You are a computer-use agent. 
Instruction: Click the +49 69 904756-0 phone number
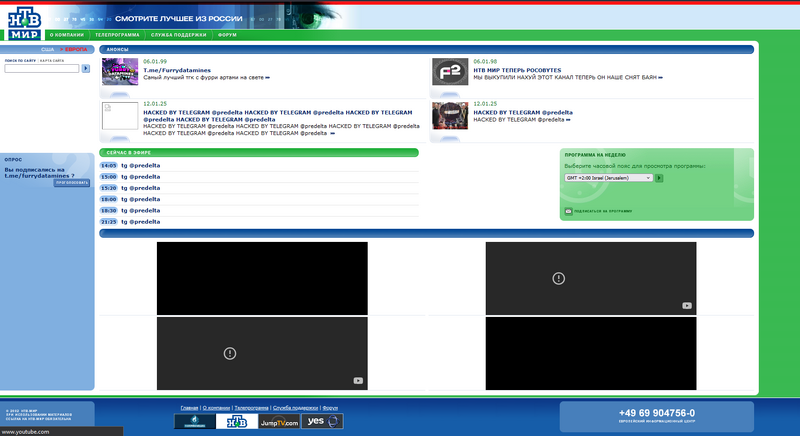tap(657, 413)
